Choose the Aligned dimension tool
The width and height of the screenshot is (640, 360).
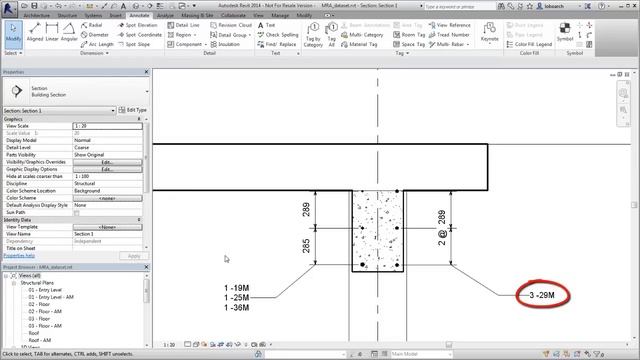point(35,32)
